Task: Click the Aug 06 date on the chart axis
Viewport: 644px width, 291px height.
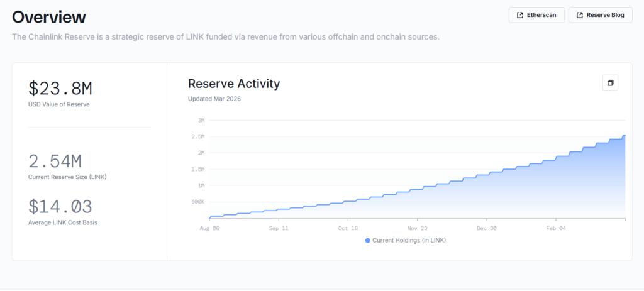Action: pos(209,228)
